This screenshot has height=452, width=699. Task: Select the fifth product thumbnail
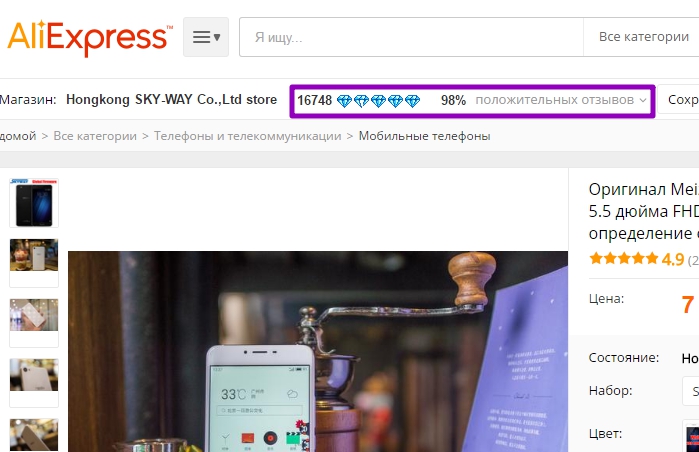[34, 435]
